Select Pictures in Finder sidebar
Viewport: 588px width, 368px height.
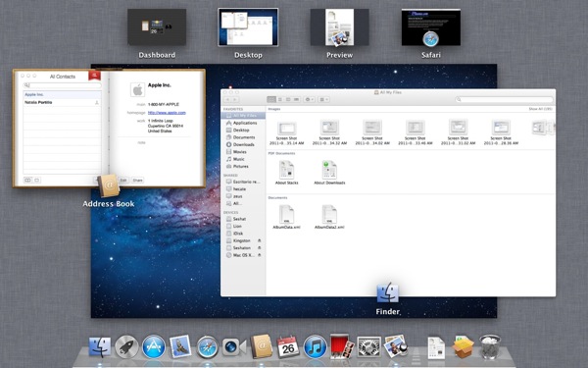(x=243, y=167)
